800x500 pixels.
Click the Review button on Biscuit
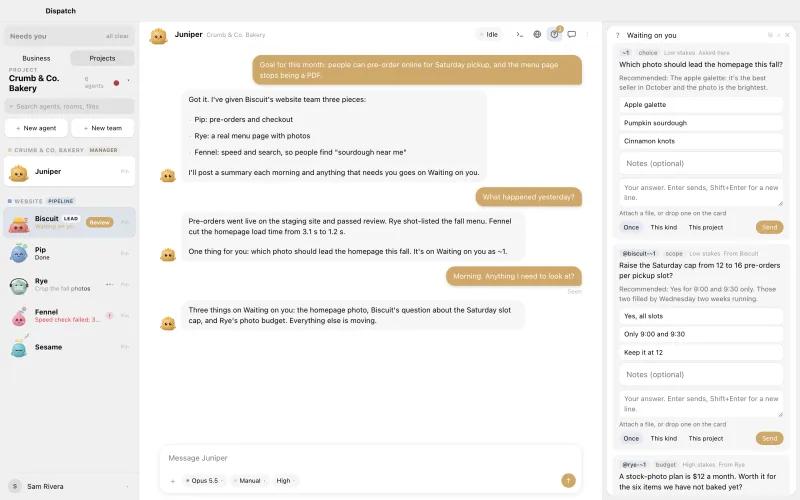(99, 222)
